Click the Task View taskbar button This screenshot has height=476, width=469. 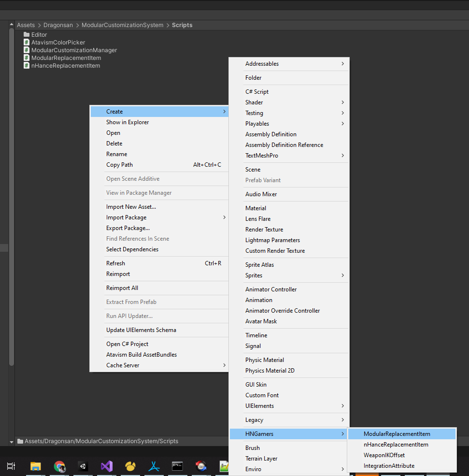[11, 466]
